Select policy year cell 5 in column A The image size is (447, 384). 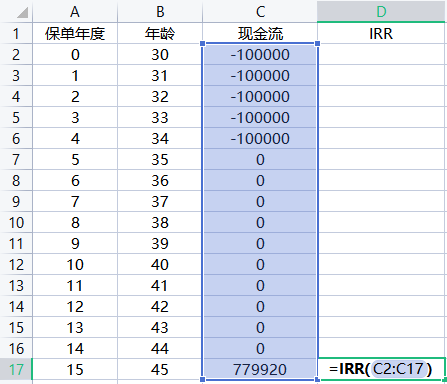pos(75,159)
